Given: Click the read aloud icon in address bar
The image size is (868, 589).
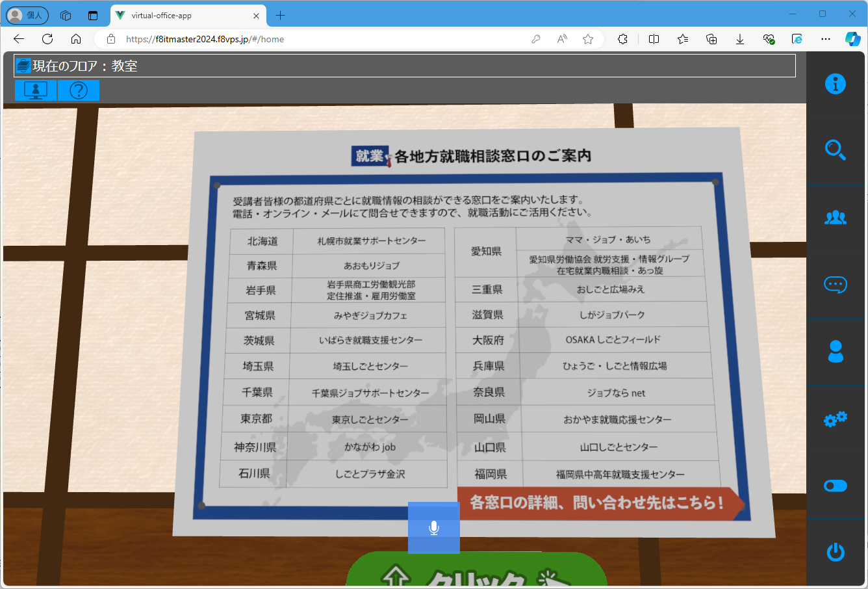Looking at the screenshot, I should pos(562,39).
